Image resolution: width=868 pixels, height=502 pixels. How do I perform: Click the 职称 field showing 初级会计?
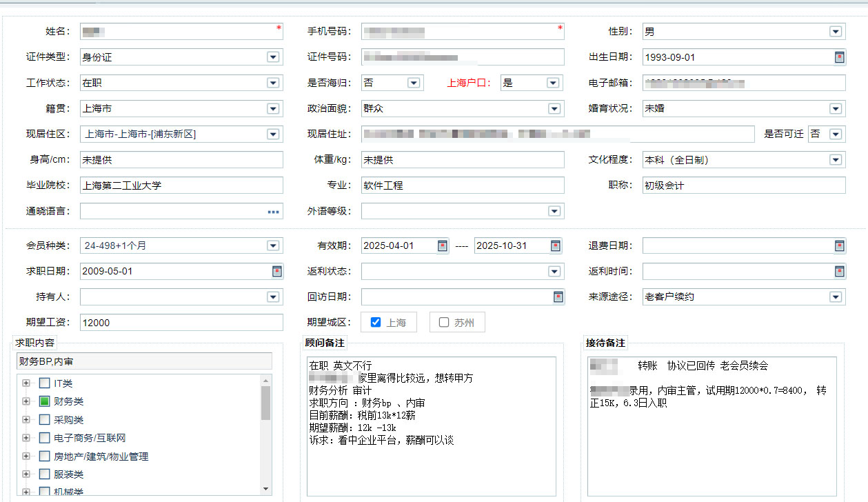tap(744, 185)
